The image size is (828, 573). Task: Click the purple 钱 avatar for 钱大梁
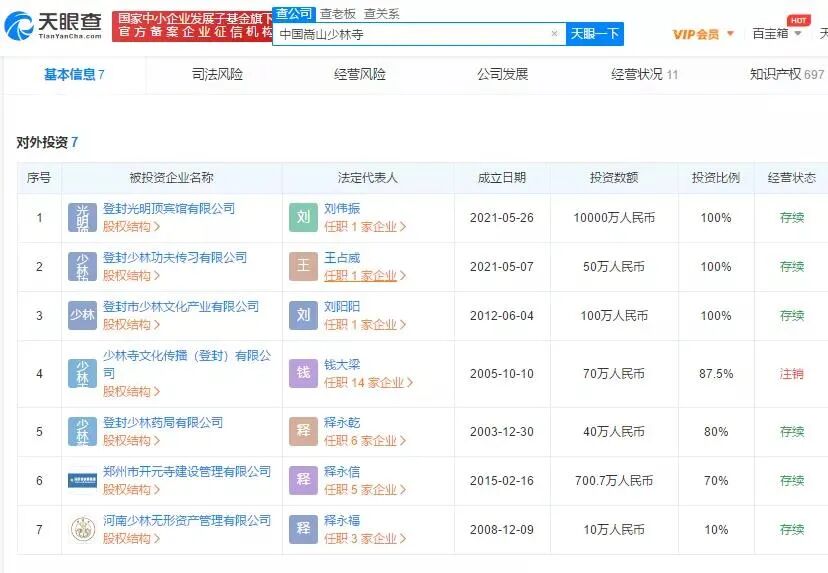coord(303,373)
